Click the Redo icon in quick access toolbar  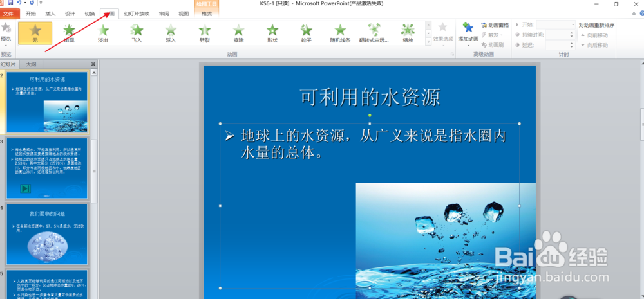coord(32,3)
